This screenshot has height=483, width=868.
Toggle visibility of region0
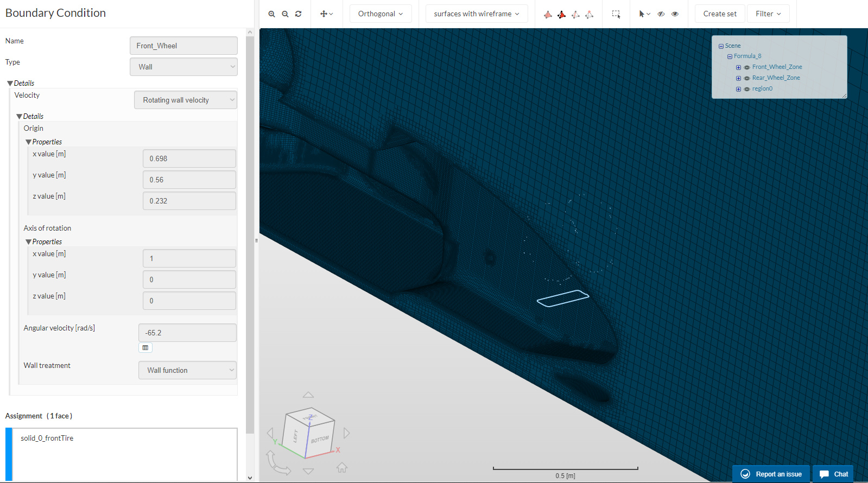(747, 89)
